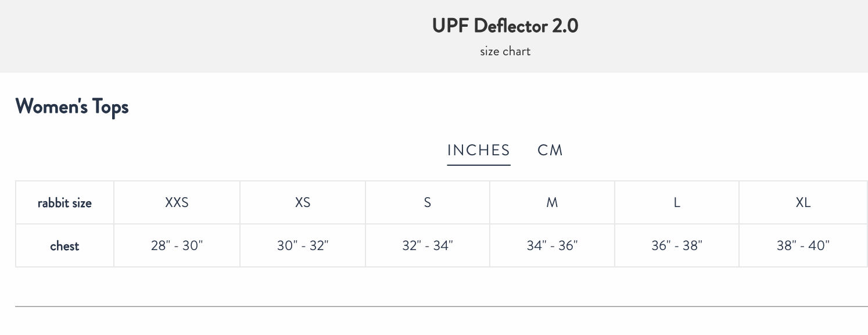Image resolution: width=868 pixels, height=335 pixels.
Task: Click the XL size column header
Action: coord(803,202)
